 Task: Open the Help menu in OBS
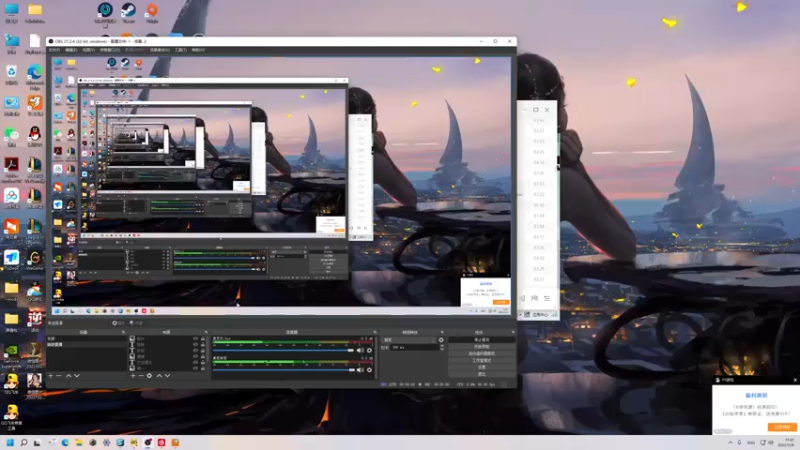(x=198, y=50)
